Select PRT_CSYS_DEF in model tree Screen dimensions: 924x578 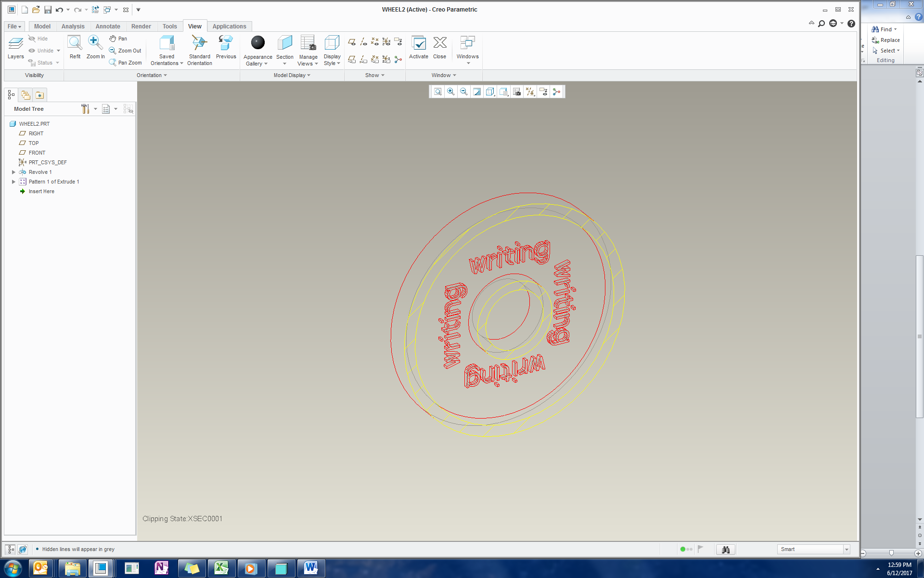pos(48,162)
